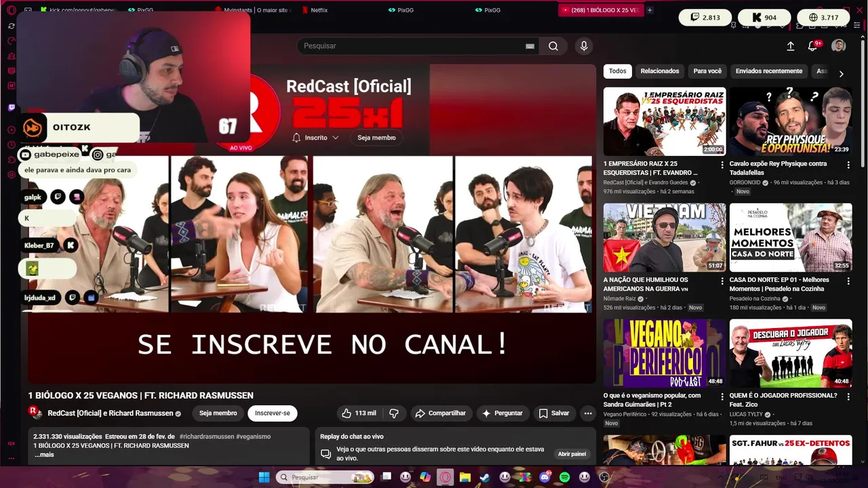This screenshot has width=868, height=488.
Task: Open options menu for 1 EMPRESÁRIO RAIZ video
Action: (x=722, y=165)
